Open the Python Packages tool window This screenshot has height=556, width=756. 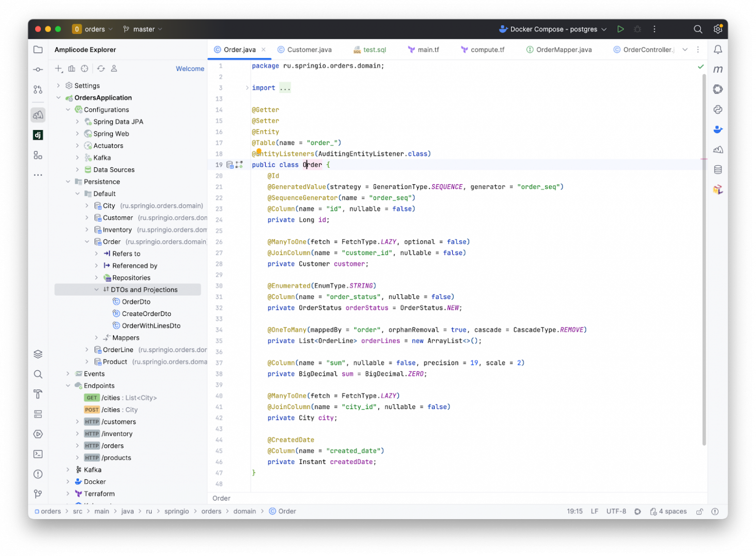click(x=719, y=110)
